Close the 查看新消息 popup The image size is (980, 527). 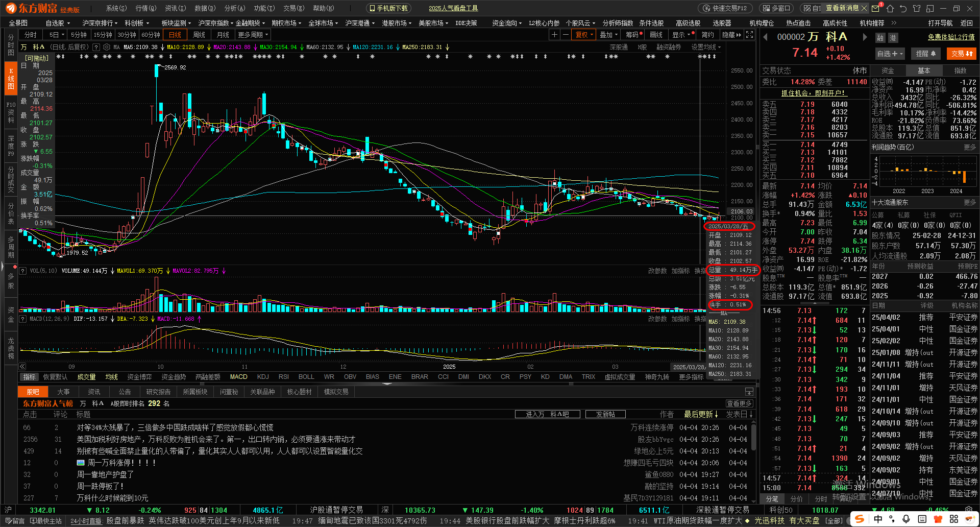864,8
